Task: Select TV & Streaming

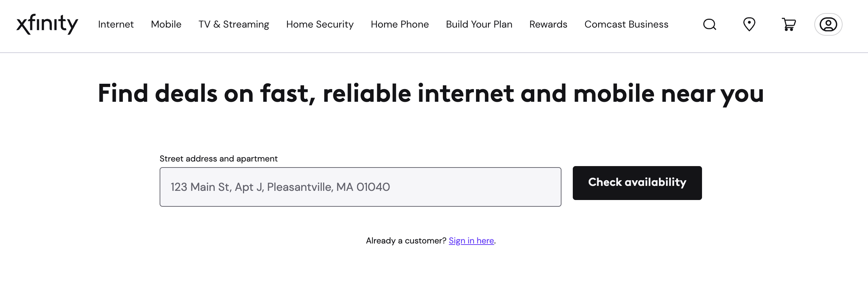Action: click(x=234, y=24)
